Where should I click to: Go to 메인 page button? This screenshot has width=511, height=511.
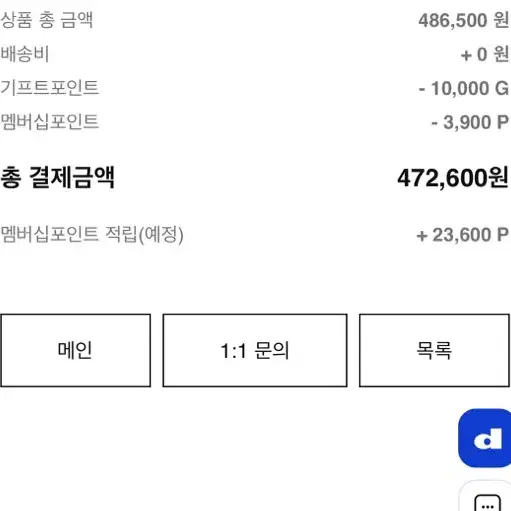(76, 350)
